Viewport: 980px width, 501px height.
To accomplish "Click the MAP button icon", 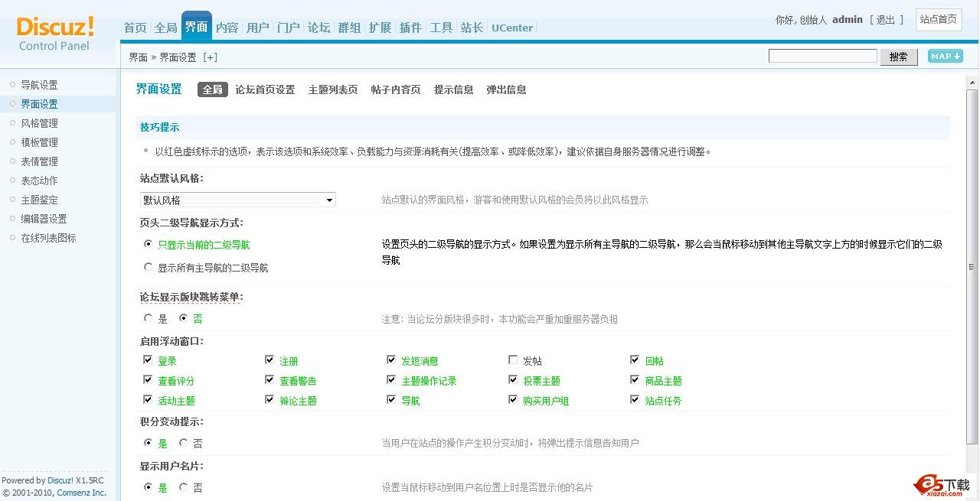I will click(945, 56).
